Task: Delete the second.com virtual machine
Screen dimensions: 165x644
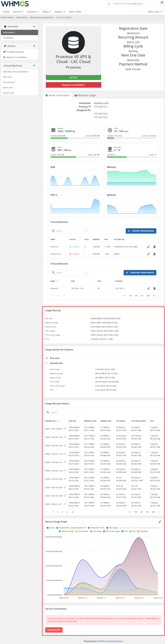Action: pyautogui.click(x=154, y=254)
